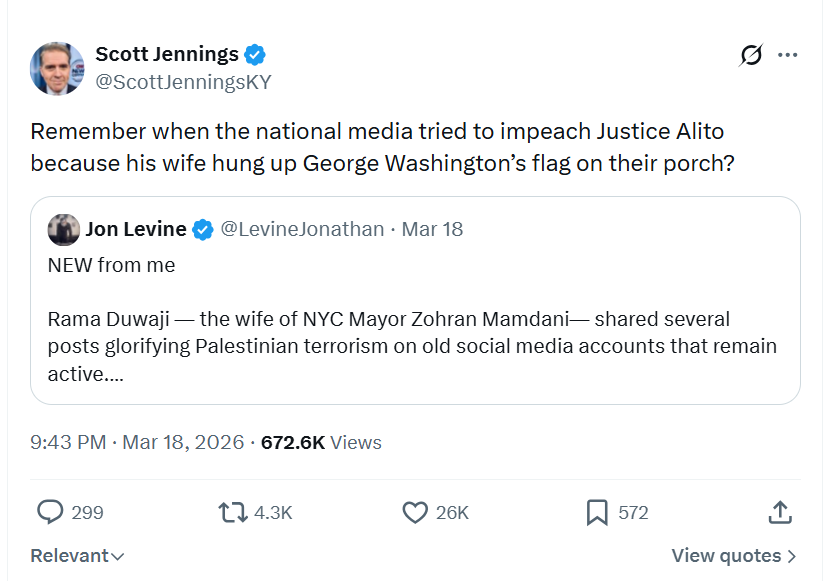Open Scott Jennings' profile avatar
Image resolution: width=827 pixels, height=581 pixels.
57,68
